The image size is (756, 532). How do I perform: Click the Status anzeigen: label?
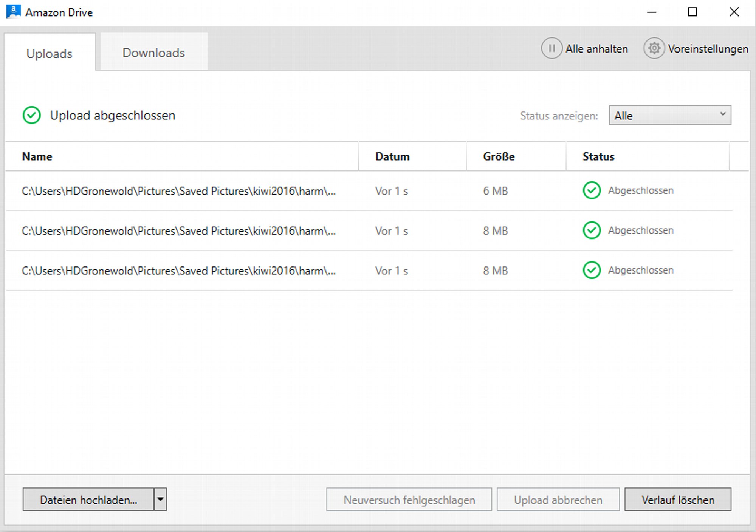[559, 116]
